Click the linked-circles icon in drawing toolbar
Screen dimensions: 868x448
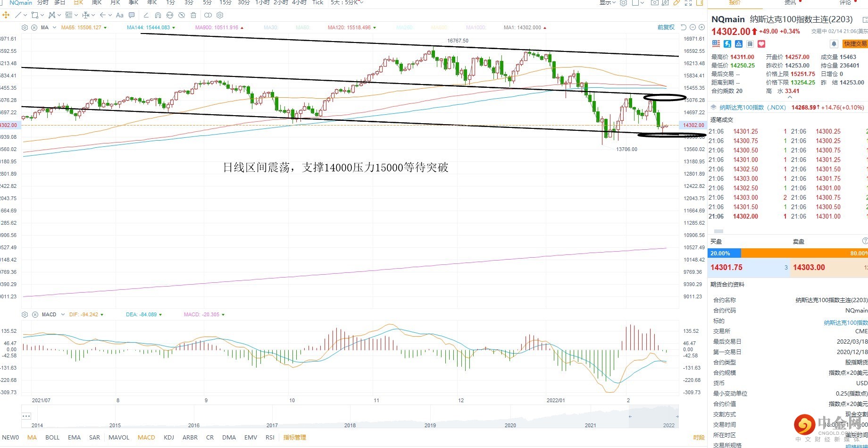pos(208,15)
